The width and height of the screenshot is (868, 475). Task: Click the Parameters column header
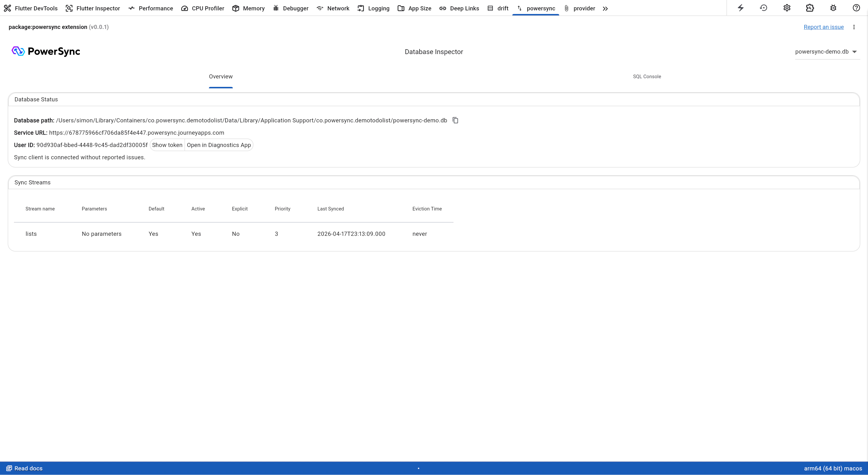coord(94,209)
